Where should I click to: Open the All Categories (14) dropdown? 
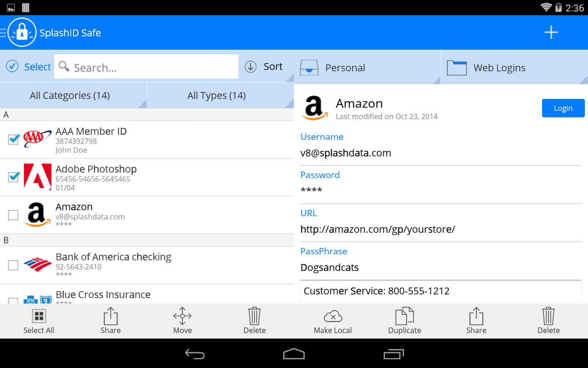(73, 96)
